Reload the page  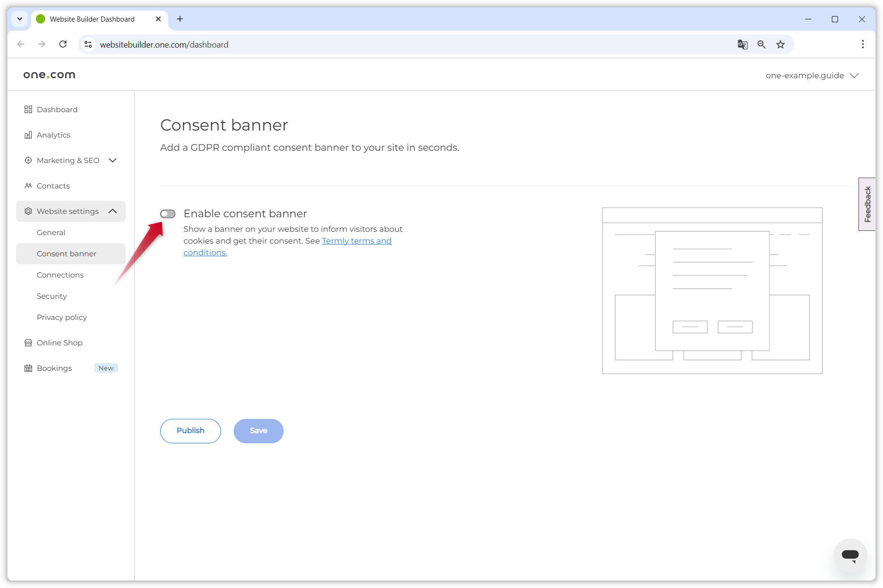[x=63, y=44]
